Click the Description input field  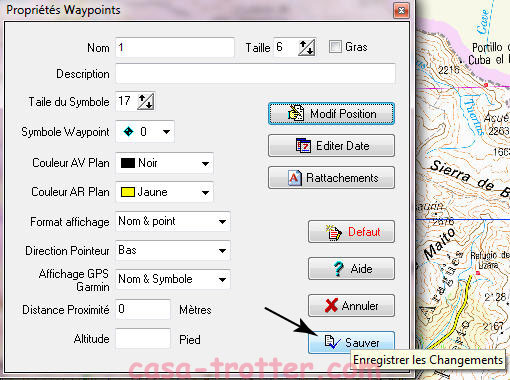pyautogui.click(x=255, y=74)
